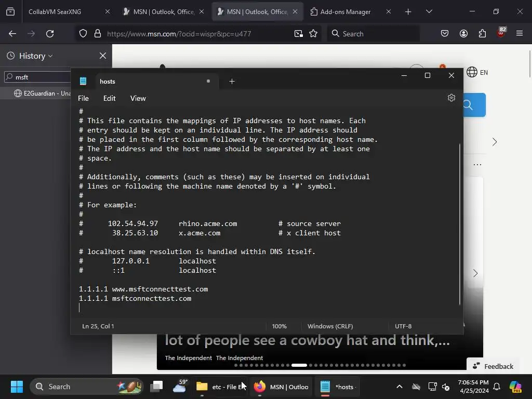Click the lower right chevron on MSN carousel

475,273
